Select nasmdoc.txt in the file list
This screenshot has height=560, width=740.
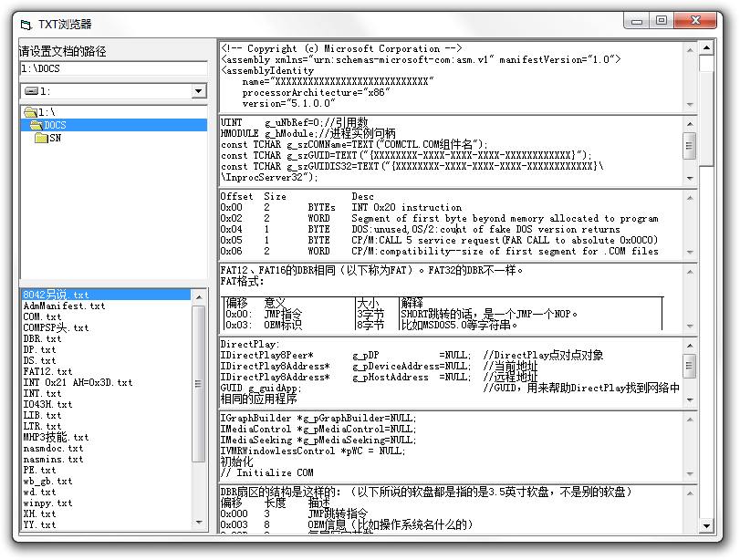[x=53, y=449]
